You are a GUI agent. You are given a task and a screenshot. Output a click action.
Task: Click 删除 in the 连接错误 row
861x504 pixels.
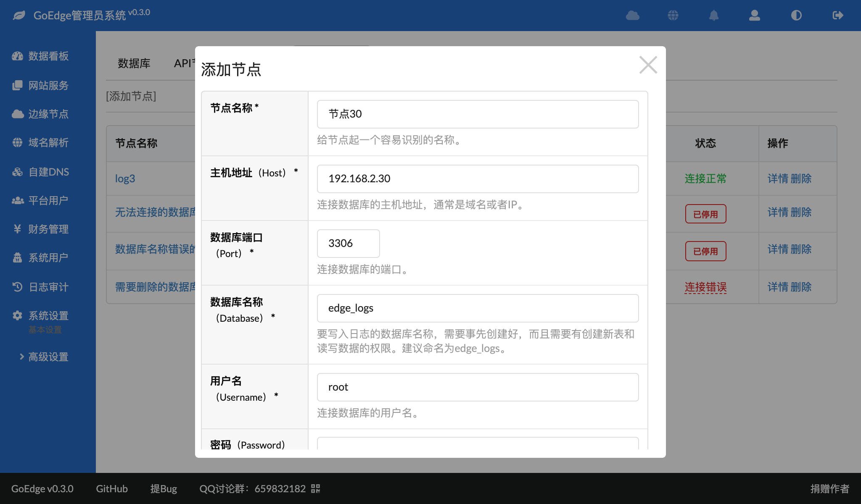[x=801, y=287]
